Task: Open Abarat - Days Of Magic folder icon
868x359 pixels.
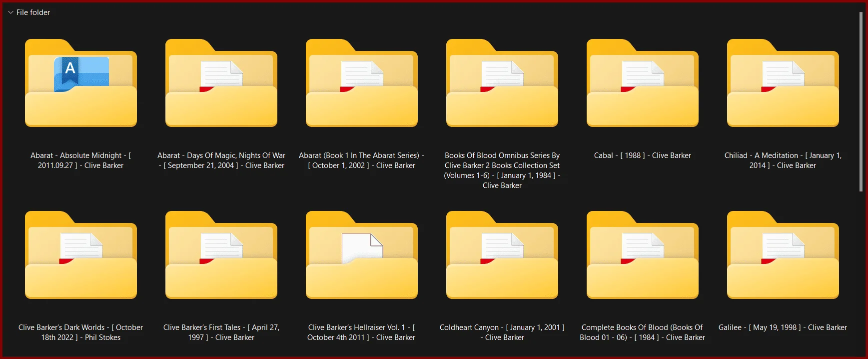Action: [x=221, y=83]
